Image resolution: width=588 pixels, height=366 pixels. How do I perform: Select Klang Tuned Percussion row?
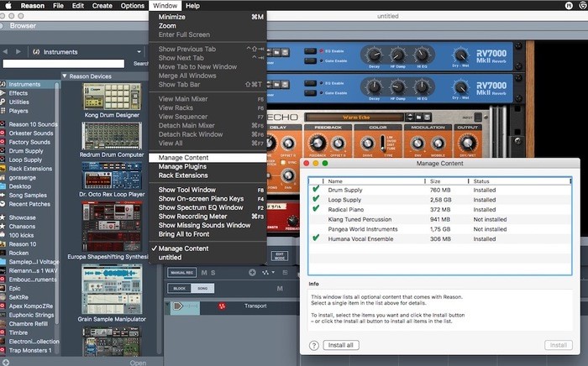[x=439, y=219]
